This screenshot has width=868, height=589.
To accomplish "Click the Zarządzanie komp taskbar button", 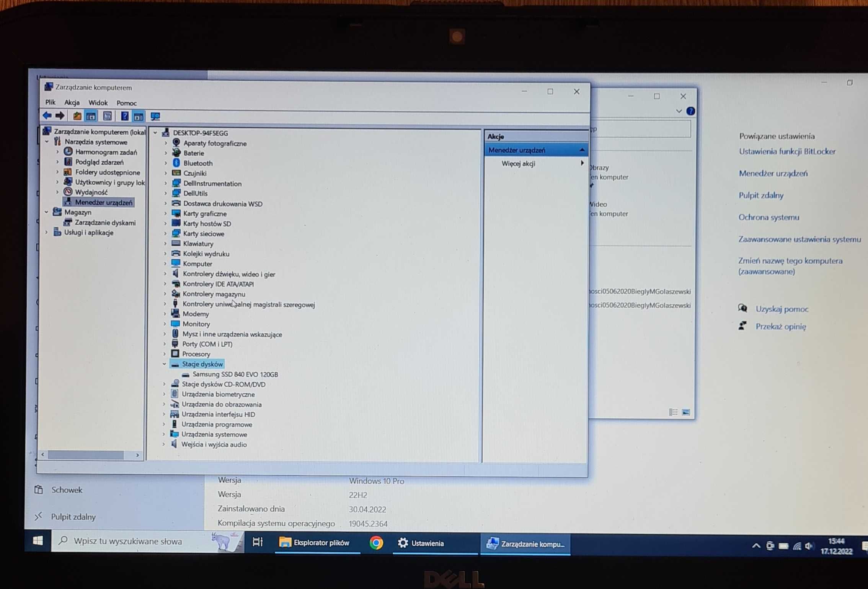I will (x=526, y=543).
